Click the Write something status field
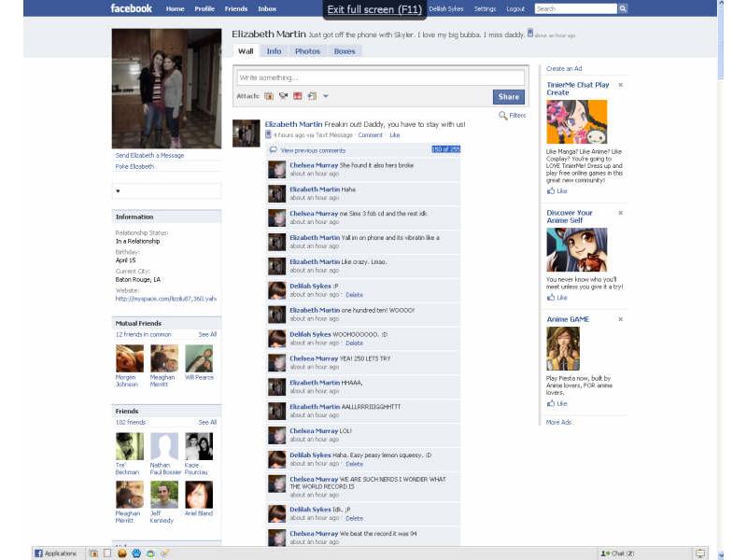Image resolution: width=747 pixels, height=560 pixels. point(373,78)
